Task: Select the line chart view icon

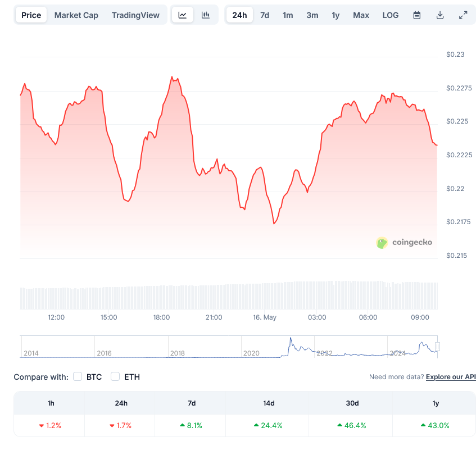Action: 183,15
